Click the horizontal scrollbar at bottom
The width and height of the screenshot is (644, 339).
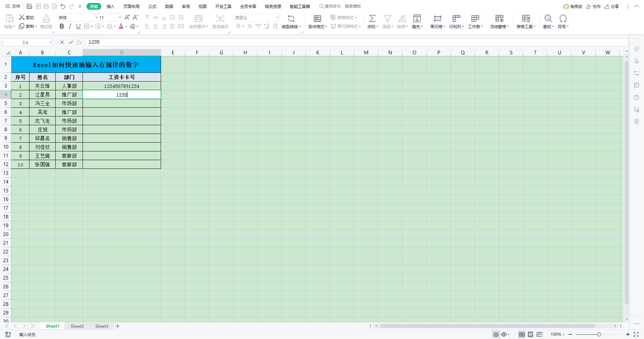488,326
